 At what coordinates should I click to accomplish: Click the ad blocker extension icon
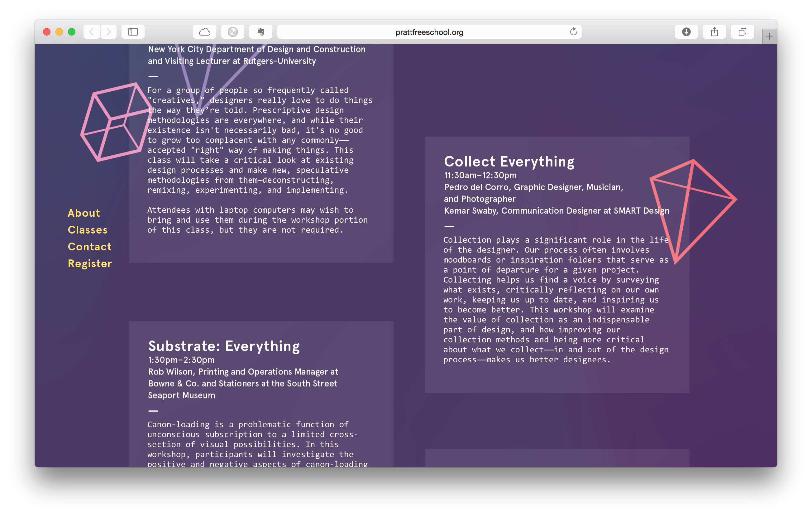click(233, 32)
